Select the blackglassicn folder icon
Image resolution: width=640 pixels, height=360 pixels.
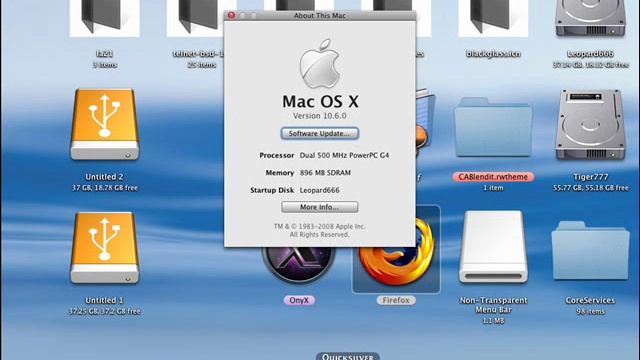point(493,18)
